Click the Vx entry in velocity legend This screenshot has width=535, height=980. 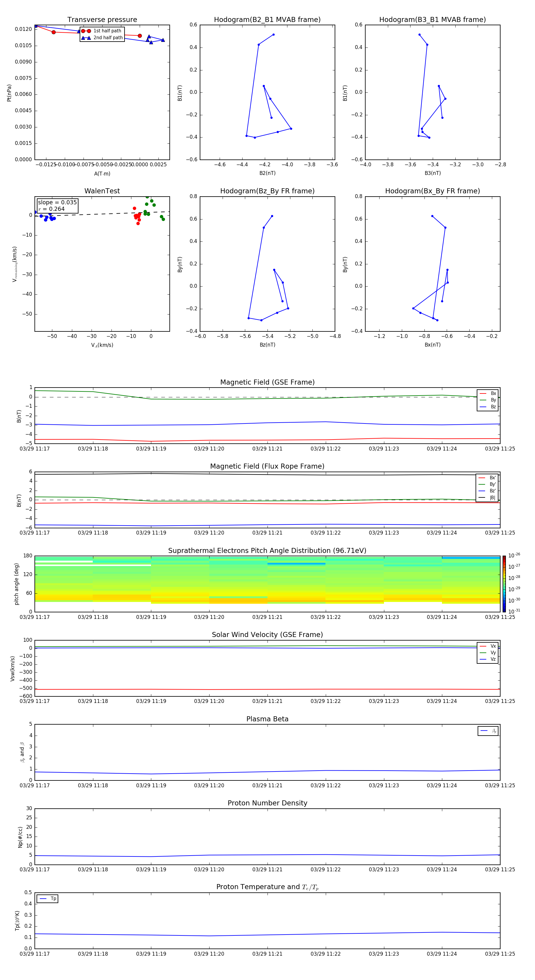click(488, 646)
